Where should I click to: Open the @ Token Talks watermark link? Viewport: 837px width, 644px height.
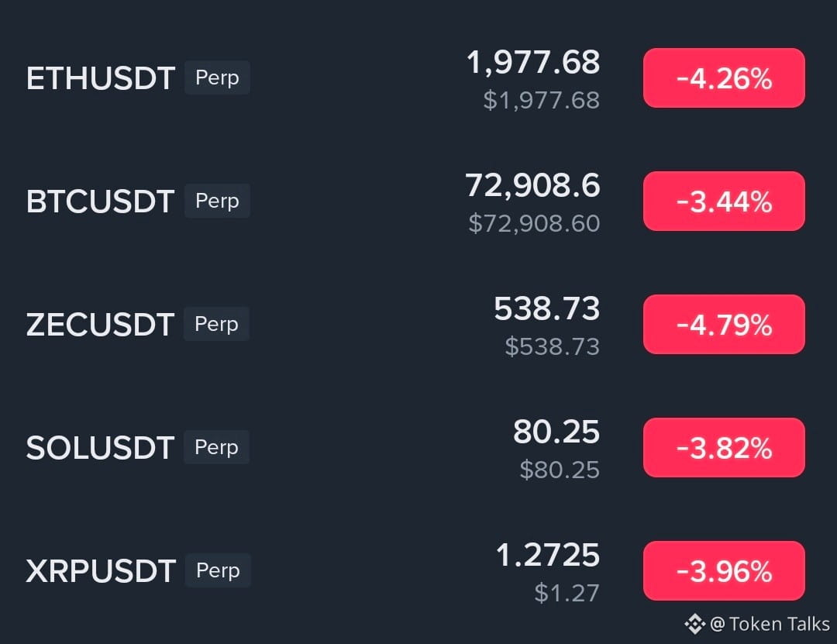pos(770,624)
